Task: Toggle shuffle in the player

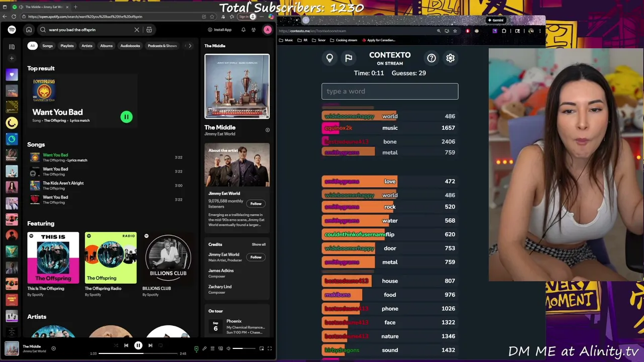Action: pos(116,345)
